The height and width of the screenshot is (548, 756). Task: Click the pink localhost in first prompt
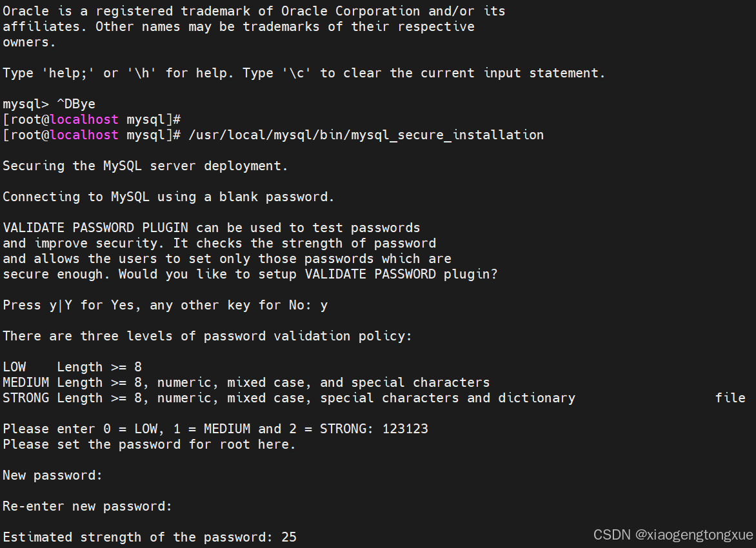(x=84, y=119)
